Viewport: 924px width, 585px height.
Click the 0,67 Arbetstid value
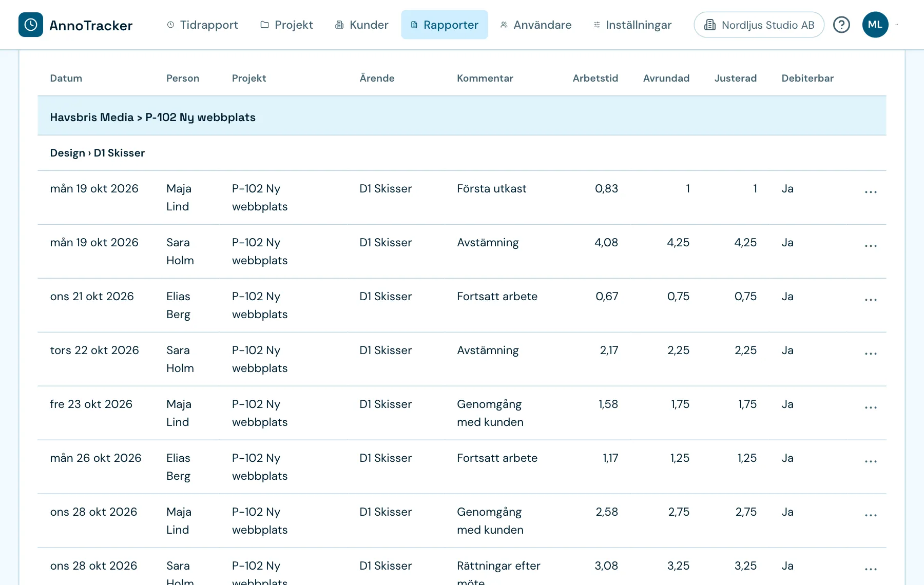click(x=607, y=296)
